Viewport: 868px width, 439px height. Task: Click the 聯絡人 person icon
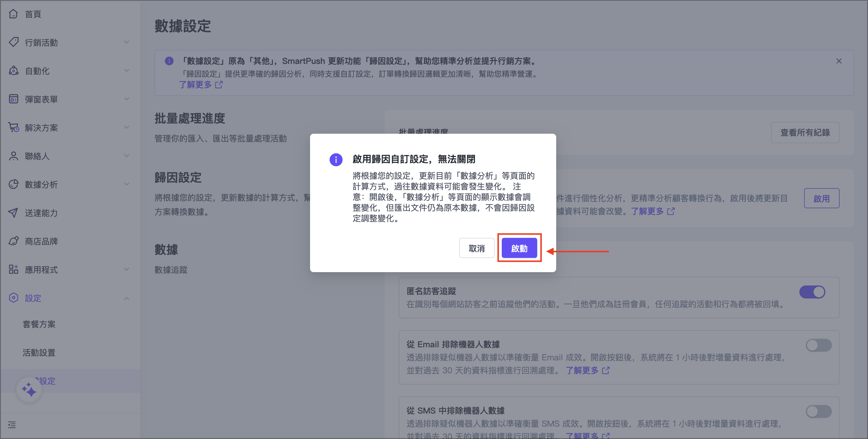[14, 156]
